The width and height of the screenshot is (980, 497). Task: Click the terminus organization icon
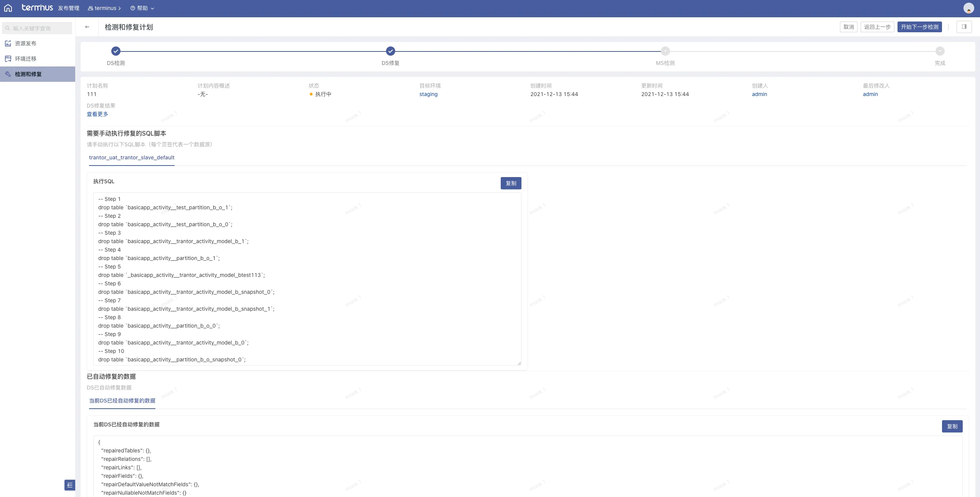coord(90,8)
